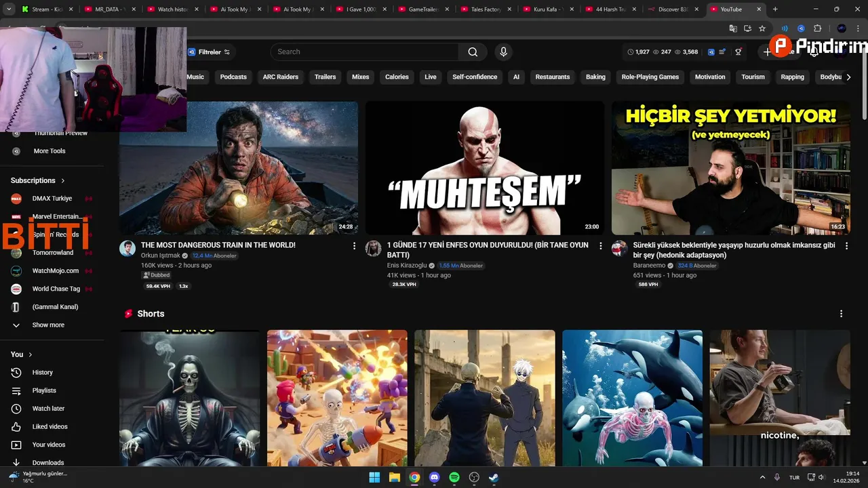Select the Calories filter chip
The image size is (868, 488).
point(397,77)
